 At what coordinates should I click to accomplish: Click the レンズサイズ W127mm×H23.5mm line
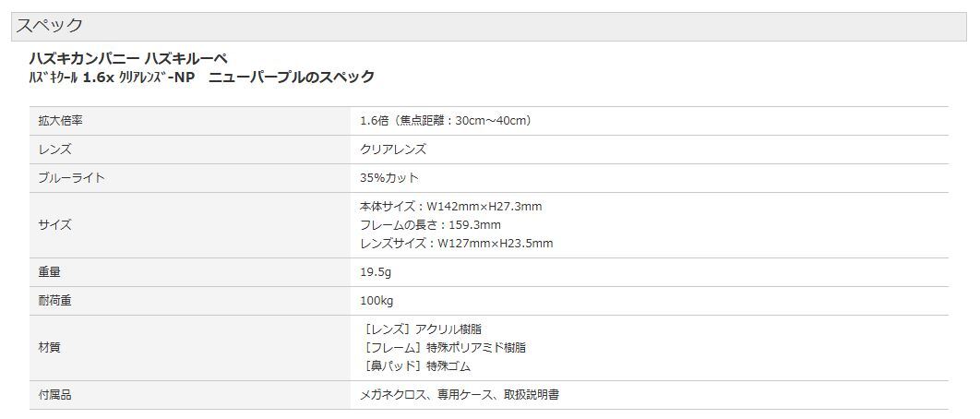456,244
